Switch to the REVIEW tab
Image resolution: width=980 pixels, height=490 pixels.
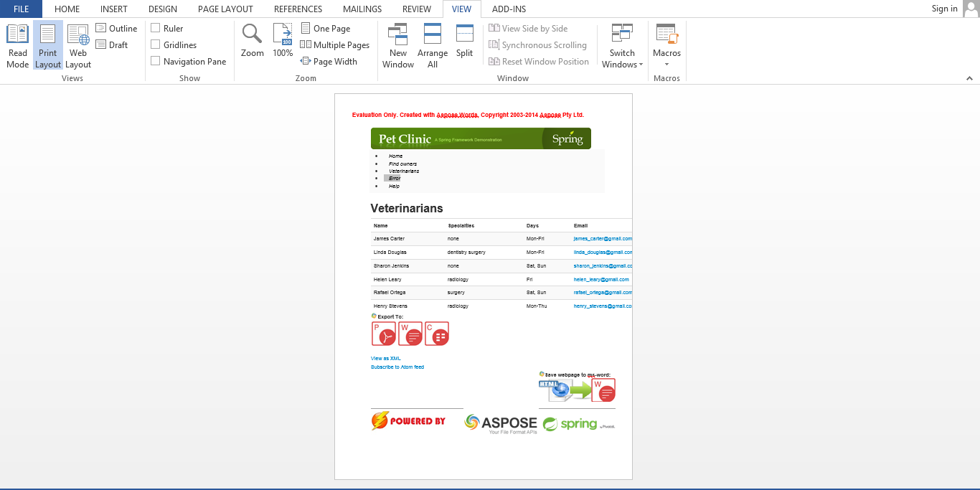pyautogui.click(x=417, y=9)
